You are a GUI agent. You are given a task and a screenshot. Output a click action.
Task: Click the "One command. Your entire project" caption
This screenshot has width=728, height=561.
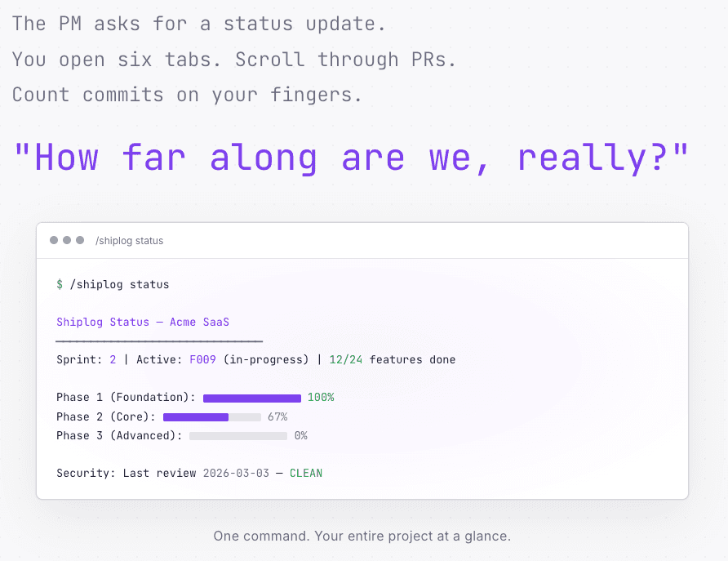[x=362, y=537]
